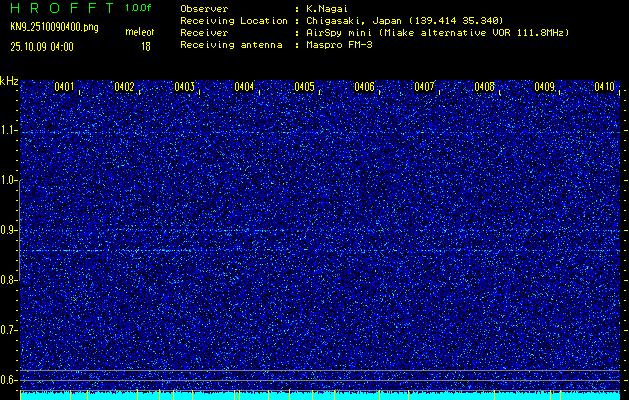Click the 0401 time marker
The image size is (629, 400).
64,87
